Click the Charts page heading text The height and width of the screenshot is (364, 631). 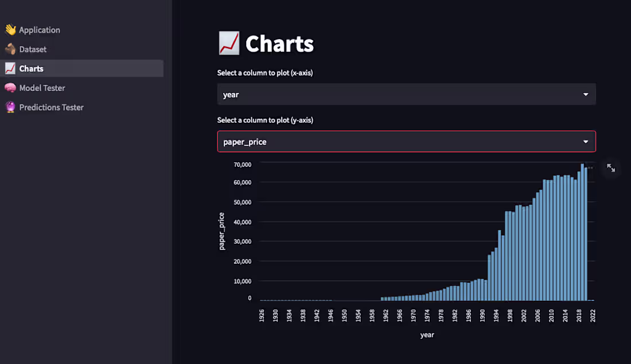[x=279, y=44]
